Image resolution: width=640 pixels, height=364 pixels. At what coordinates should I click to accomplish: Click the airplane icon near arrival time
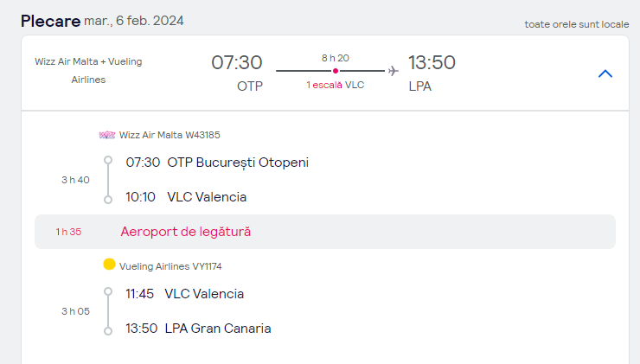click(x=393, y=71)
